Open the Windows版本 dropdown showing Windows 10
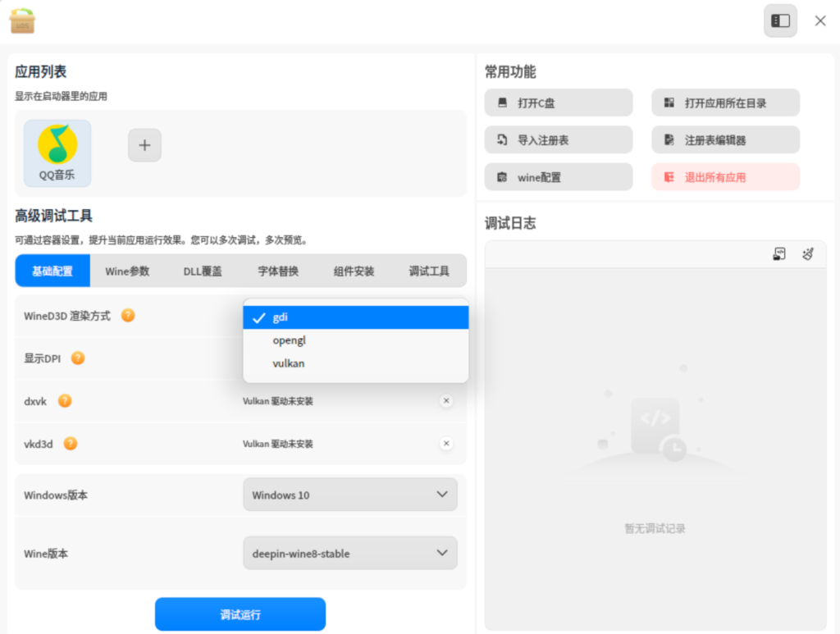This screenshot has height=634, width=840. 349,495
